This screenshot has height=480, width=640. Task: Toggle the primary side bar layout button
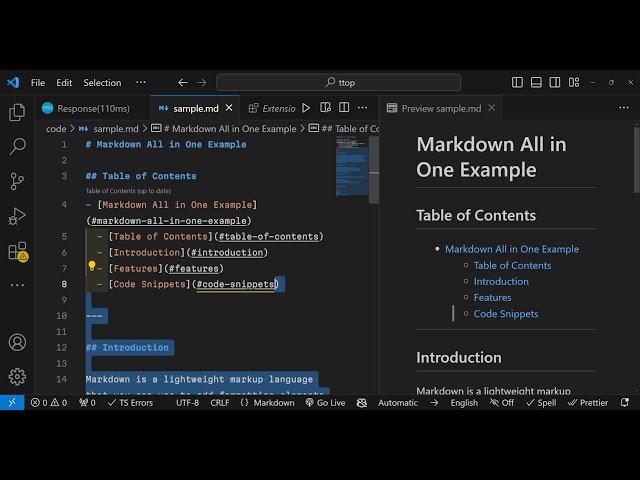pos(517,82)
